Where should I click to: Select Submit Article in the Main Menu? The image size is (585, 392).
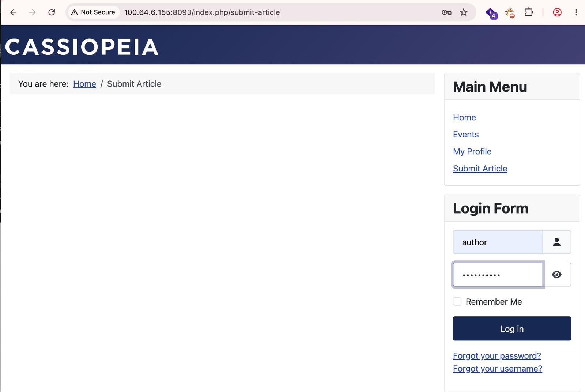pos(480,169)
